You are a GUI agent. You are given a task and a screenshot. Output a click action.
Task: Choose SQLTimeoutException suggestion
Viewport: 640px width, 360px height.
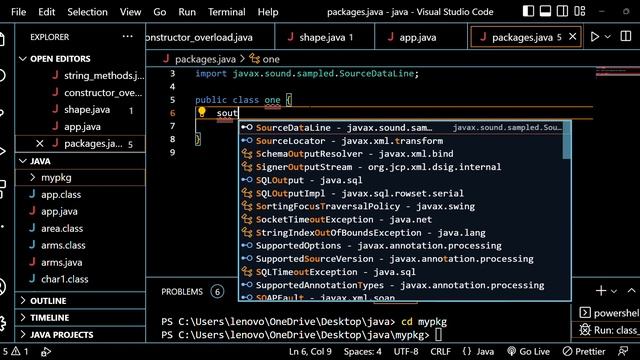click(x=401, y=272)
